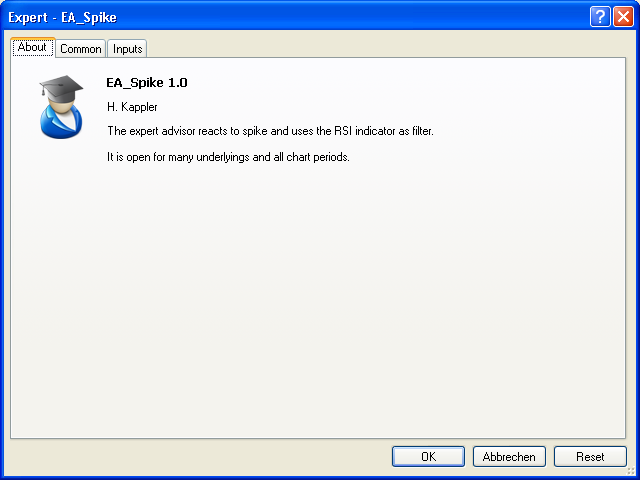Image resolution: width=640 pixels, height=480 pixels.
Task: Click the resize grip in window corner
Action: click(631, 471)
